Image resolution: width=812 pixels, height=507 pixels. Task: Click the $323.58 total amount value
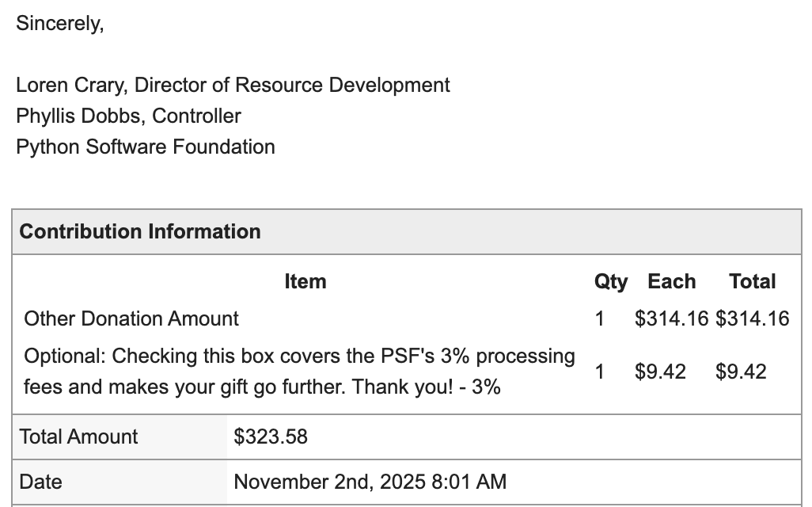[x=271, y=436]
